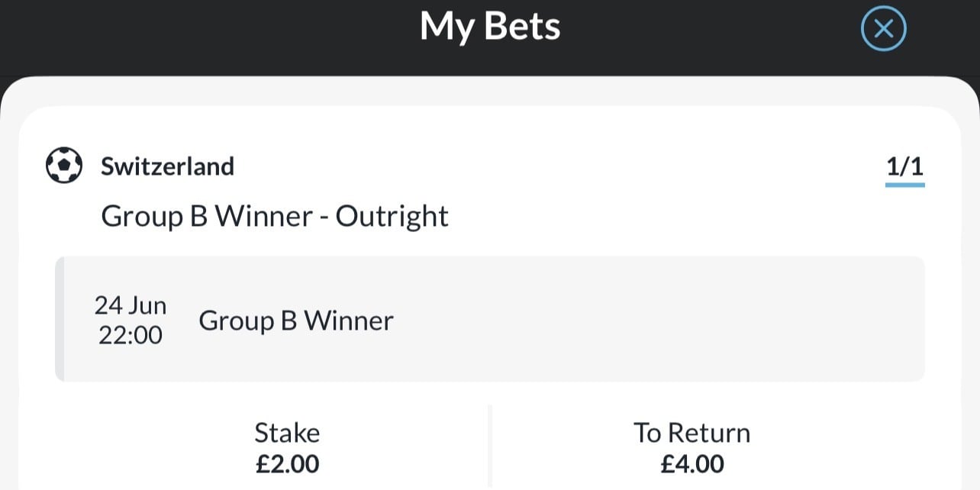980x490 pixels.
Task: Open the Group B Winner - Outright market
Action: coord(275,217)
